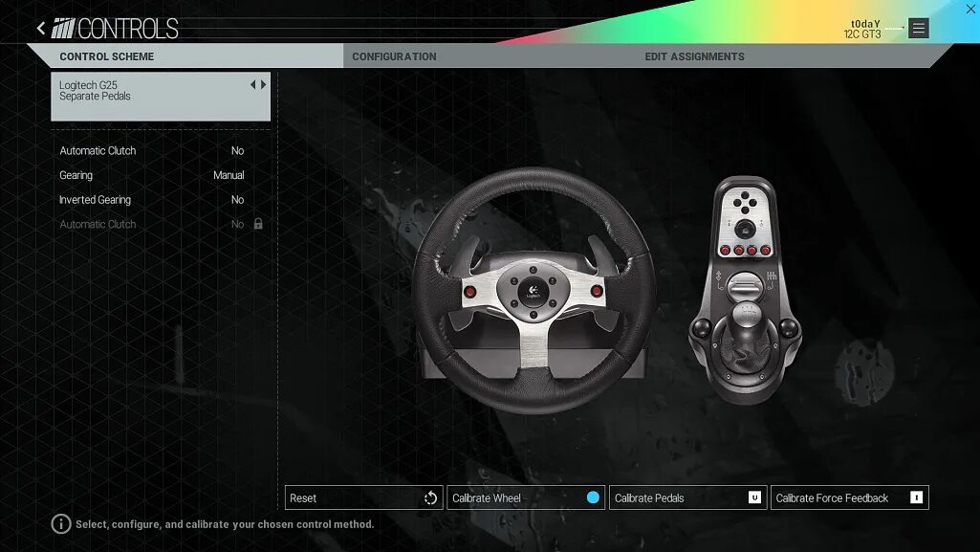Screen dimensions: 980x552
Task: Click the info icon at the bottom left
Action: click(60, 524)
